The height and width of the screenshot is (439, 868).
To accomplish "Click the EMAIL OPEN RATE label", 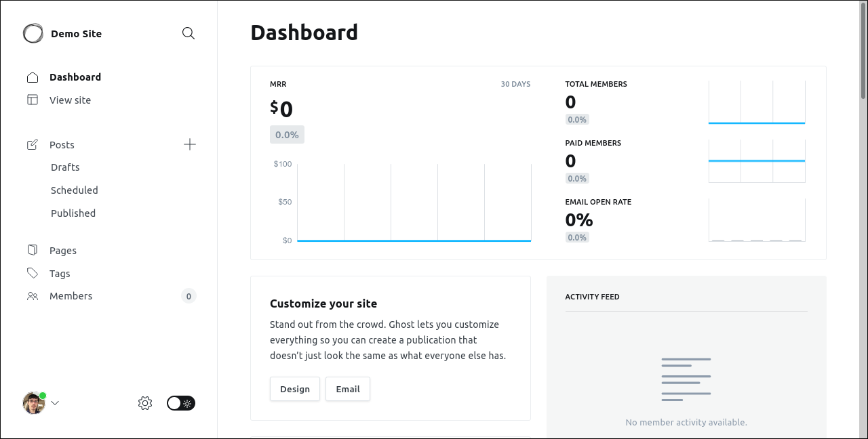I will [x=598, y=202].
